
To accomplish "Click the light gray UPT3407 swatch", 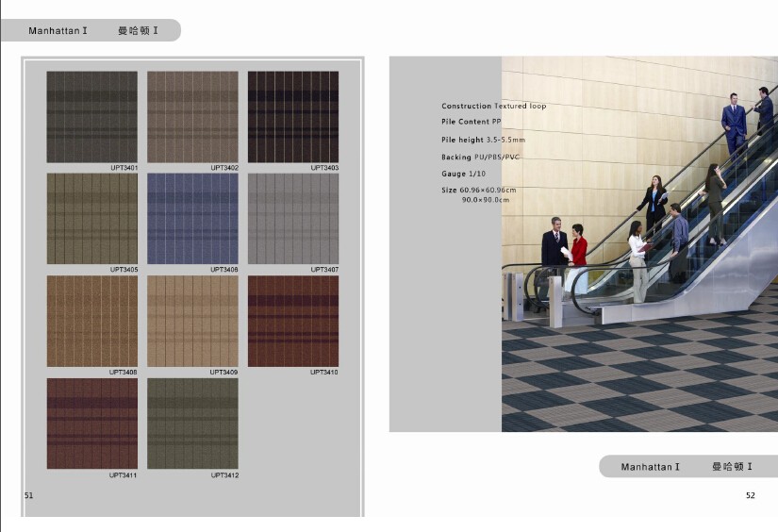I will (x=292, y=218).
